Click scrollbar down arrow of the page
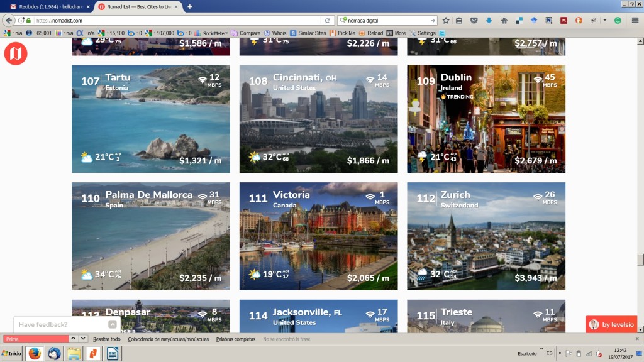644x362 pixels. click(640, 329)
